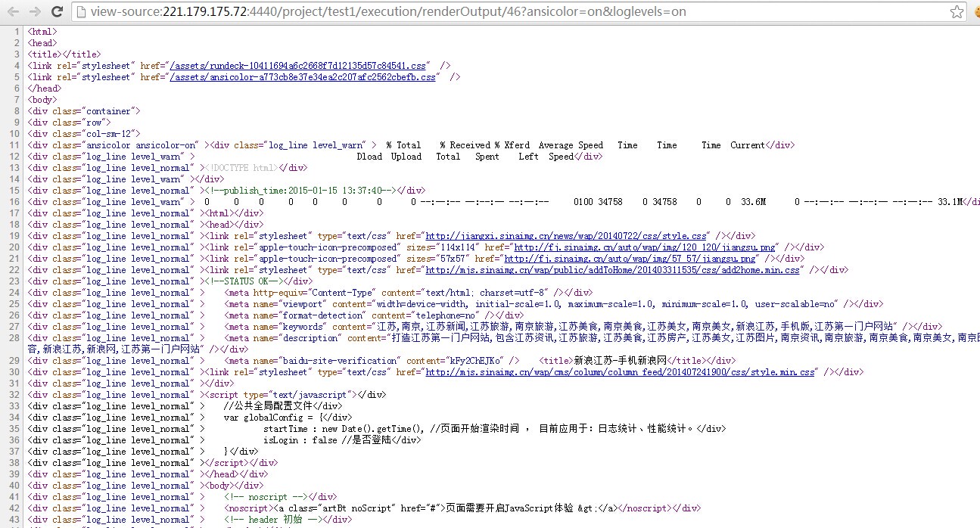Open the rundeck CSS asset link
Viewport: 980px width, 528px height.
pyautogui.click(x=300, y=66)
